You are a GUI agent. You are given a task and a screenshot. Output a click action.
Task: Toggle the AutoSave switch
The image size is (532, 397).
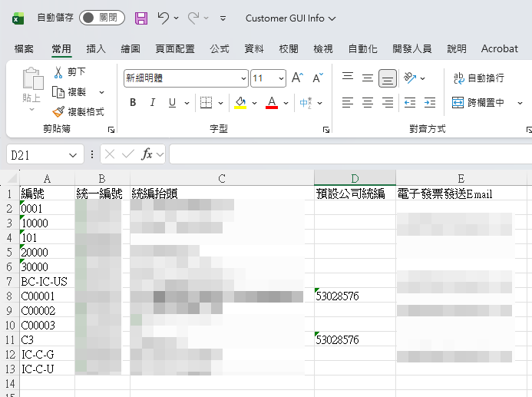point(102,18)
